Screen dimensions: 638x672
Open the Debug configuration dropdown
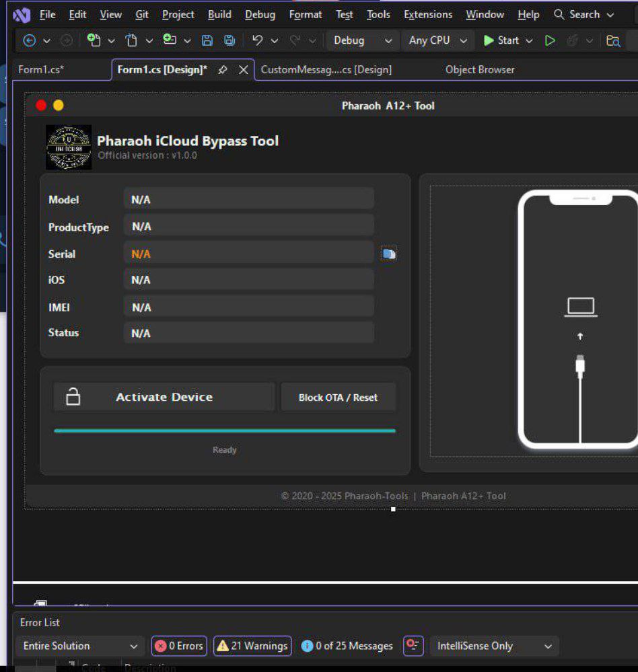(363, 41)
